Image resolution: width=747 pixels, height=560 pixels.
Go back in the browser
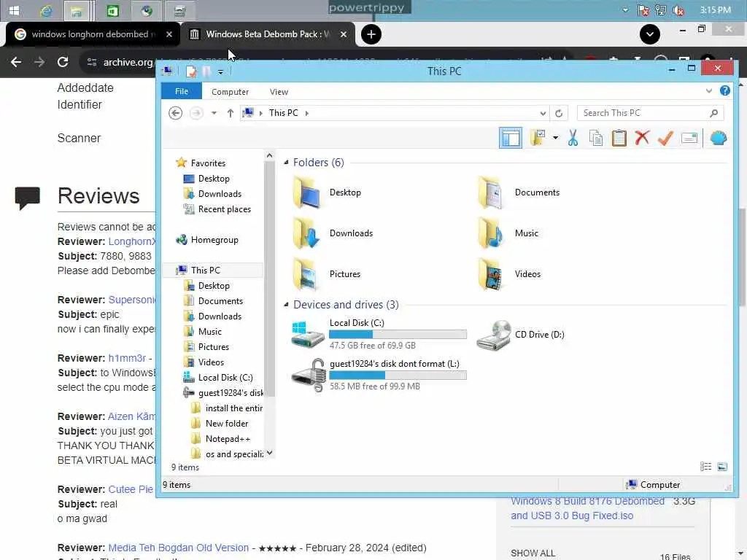coord(16,62)
